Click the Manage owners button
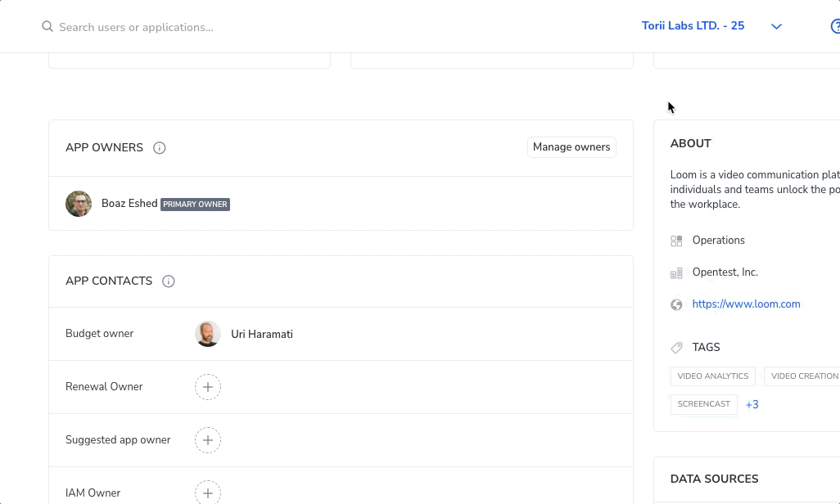Viewport: 840px width, 504px height. tap(571, 147)
